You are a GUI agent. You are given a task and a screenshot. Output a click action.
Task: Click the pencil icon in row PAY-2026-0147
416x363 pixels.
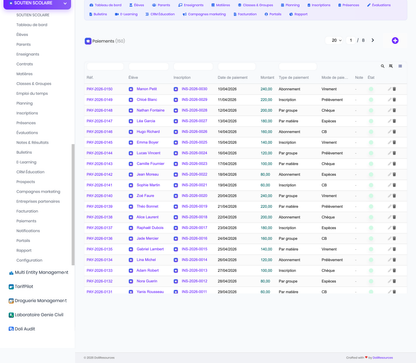point(389,121)
